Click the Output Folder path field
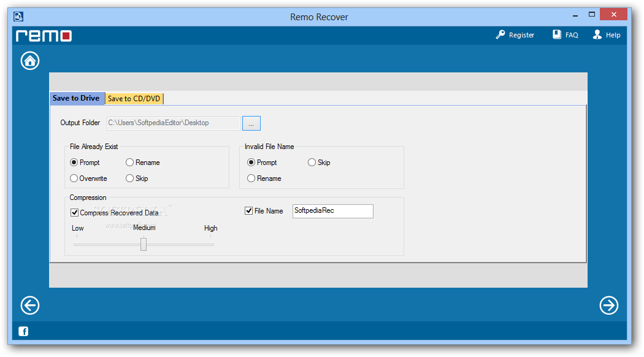The image size is (644, 357). pos(174,123)
